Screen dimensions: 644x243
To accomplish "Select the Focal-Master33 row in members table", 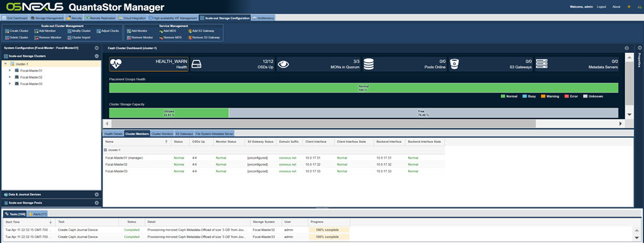I will pyautogui.click(x=274, y=171).
